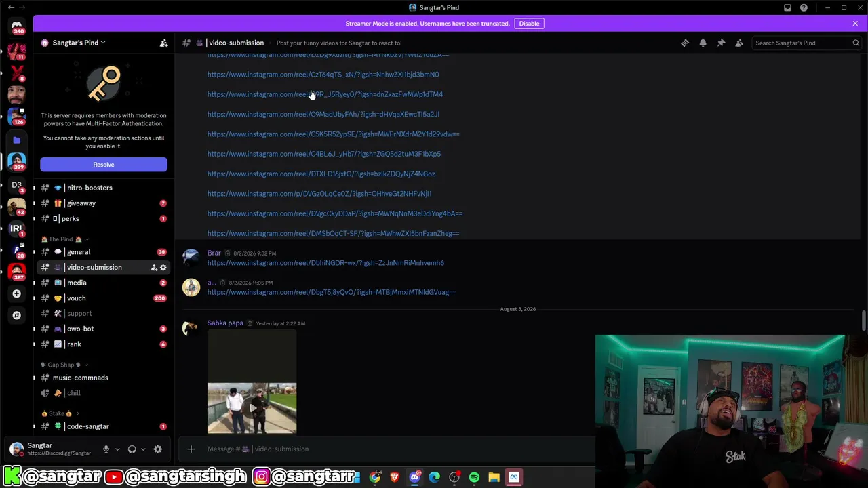This screenshot has height=488, width=868.
Task: Open microphone input options arrow
Action: click(x=117, y=449)
